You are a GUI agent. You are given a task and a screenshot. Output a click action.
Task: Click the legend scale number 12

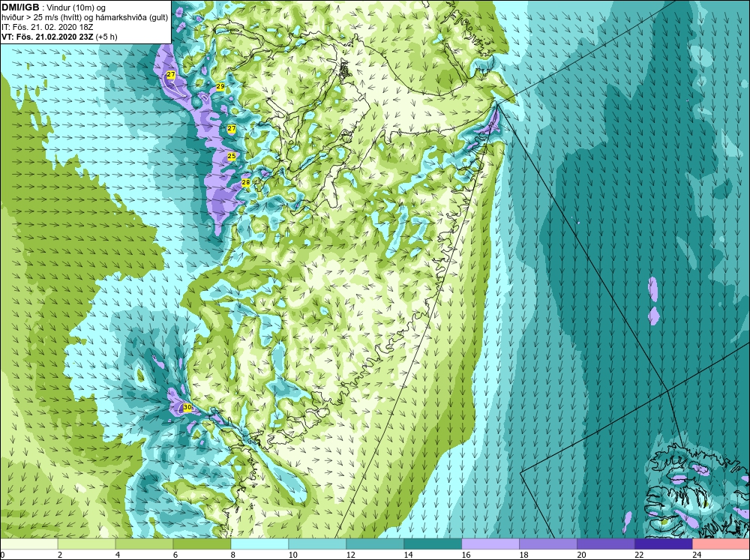point(350,555)
